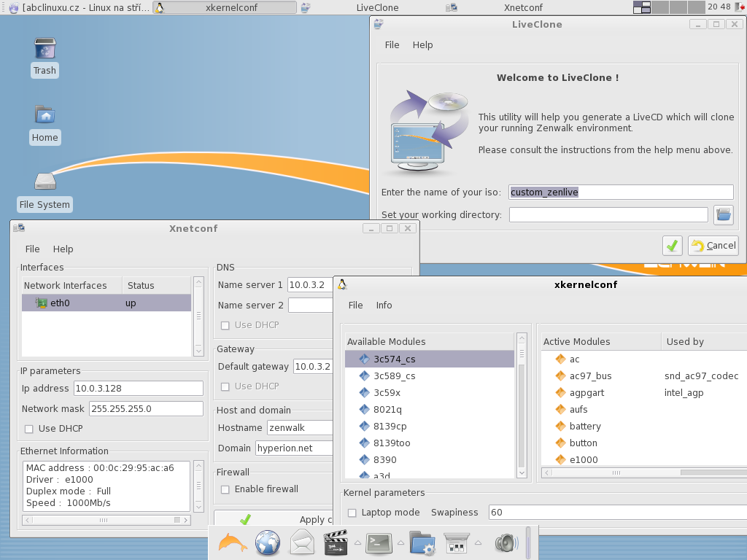Viewport: 747px width, 560px height.
Task: Select the 8139cp available module
Action: click(x=429, y=426)
